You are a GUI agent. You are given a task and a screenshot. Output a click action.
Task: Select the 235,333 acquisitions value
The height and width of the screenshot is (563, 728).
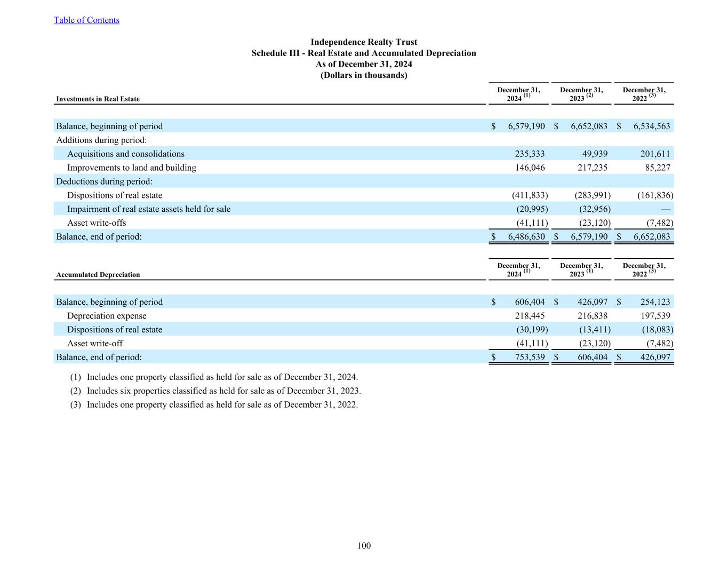[530, 154]
